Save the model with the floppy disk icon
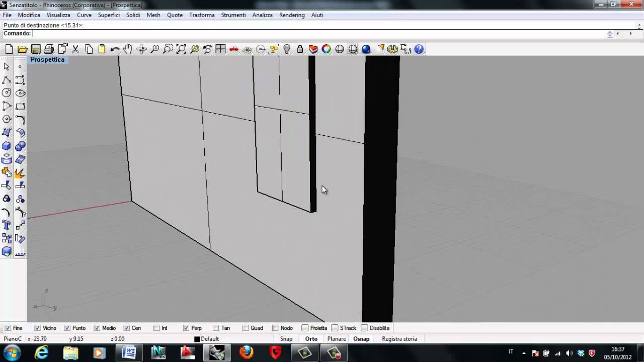This screenshot has width=644, height=362. pyautogui.click(x=36, y=49)
